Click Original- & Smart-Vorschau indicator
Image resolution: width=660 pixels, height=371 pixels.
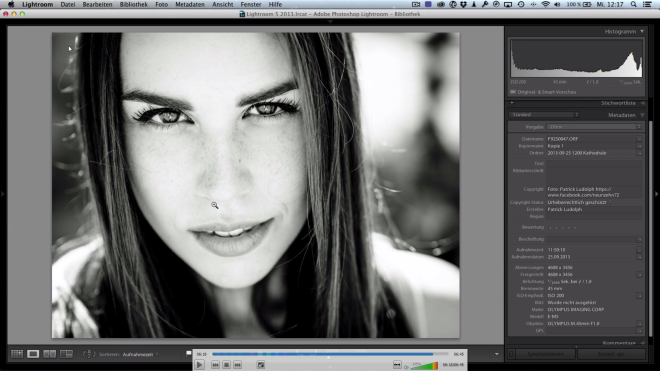coord(543,92)
